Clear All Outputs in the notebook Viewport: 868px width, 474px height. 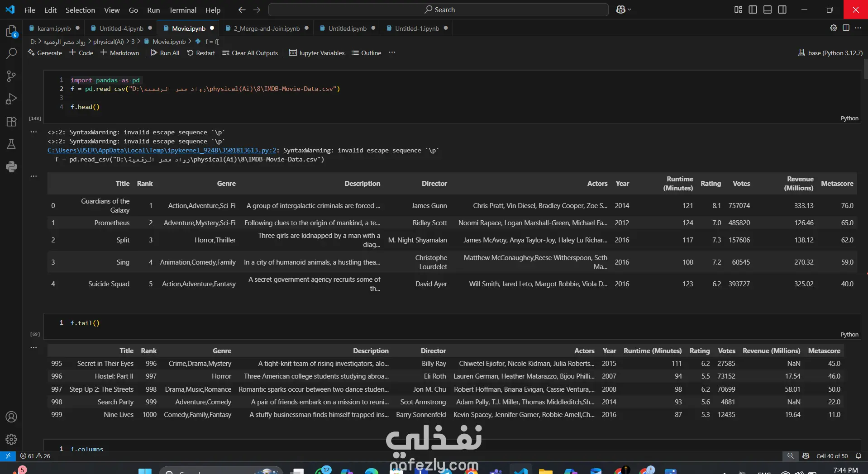point(250,53)
